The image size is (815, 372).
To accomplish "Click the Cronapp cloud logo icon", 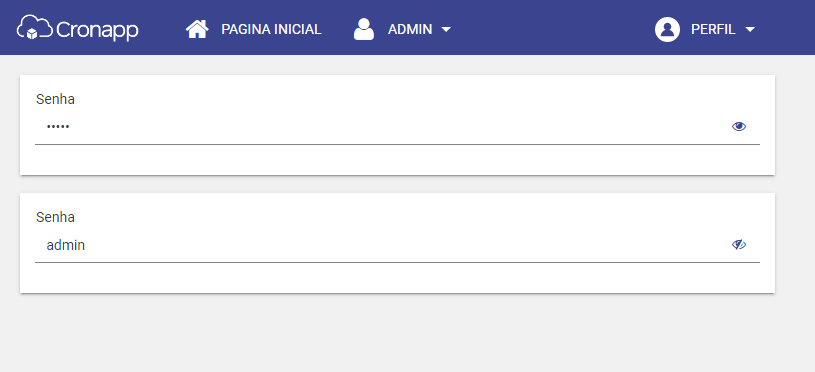I will pyautogui.click(x=35, y=27).
